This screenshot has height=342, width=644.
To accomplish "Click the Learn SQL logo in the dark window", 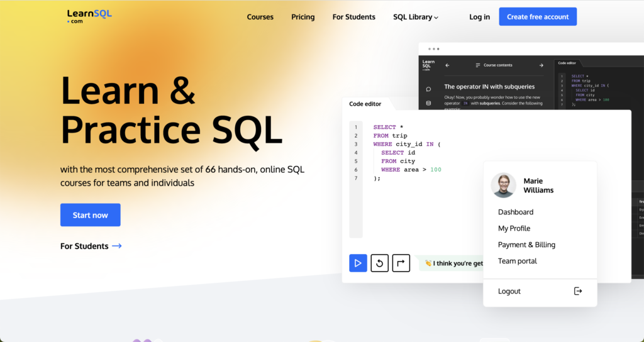I will coord(428,65).
